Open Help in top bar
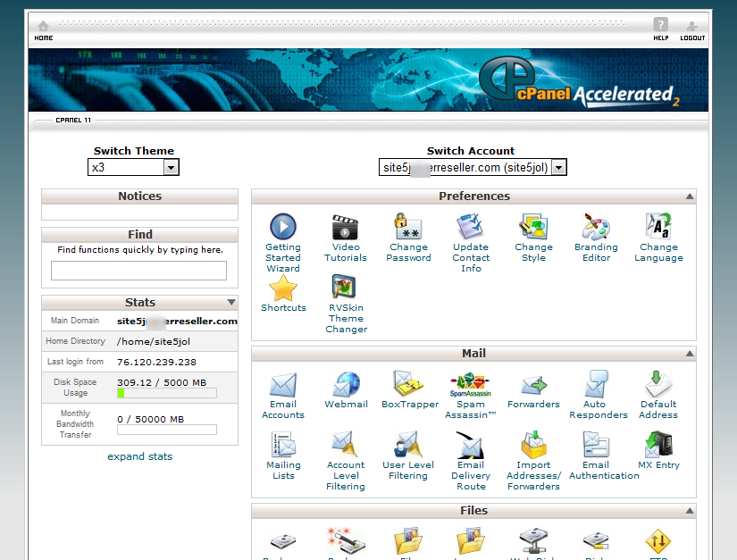Viewport: 737px width, 560px height. coord(660,29)
